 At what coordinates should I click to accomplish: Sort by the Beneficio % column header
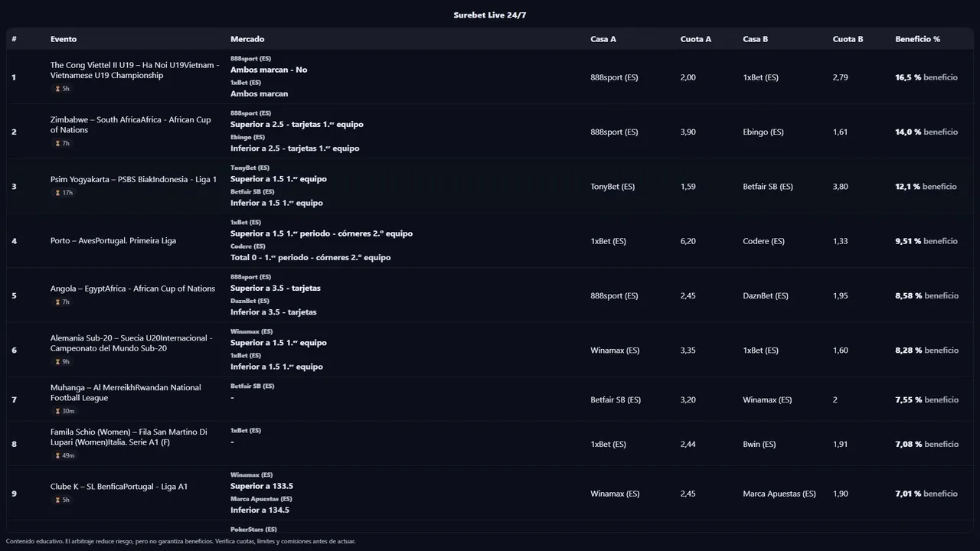pyautogui.click(x=917, y=39)
